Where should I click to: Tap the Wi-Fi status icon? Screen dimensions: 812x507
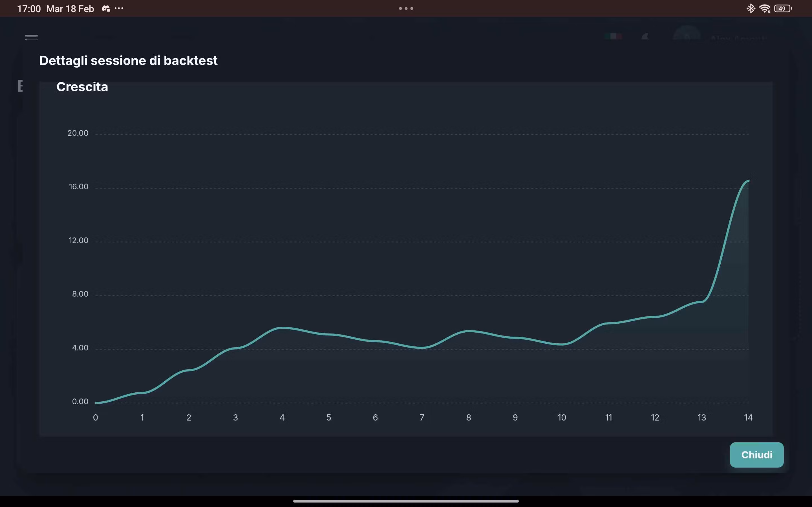(x=765, y=9)
